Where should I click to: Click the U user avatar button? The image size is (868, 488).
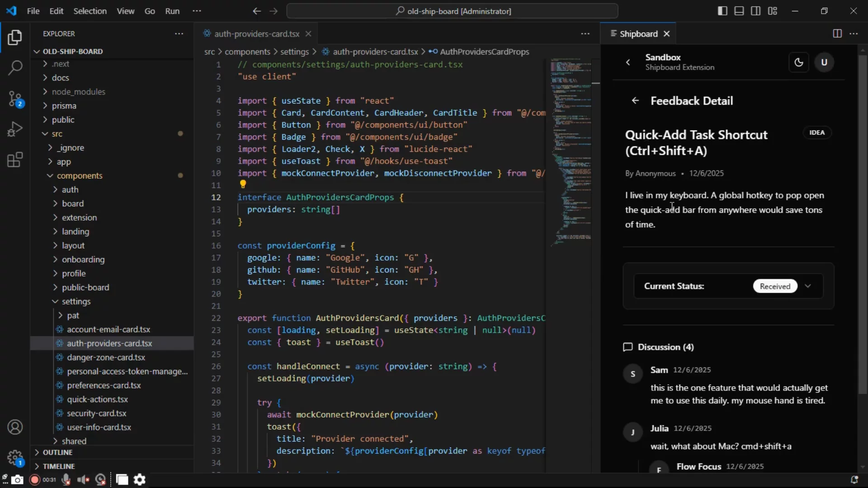(x=824, y=62)
